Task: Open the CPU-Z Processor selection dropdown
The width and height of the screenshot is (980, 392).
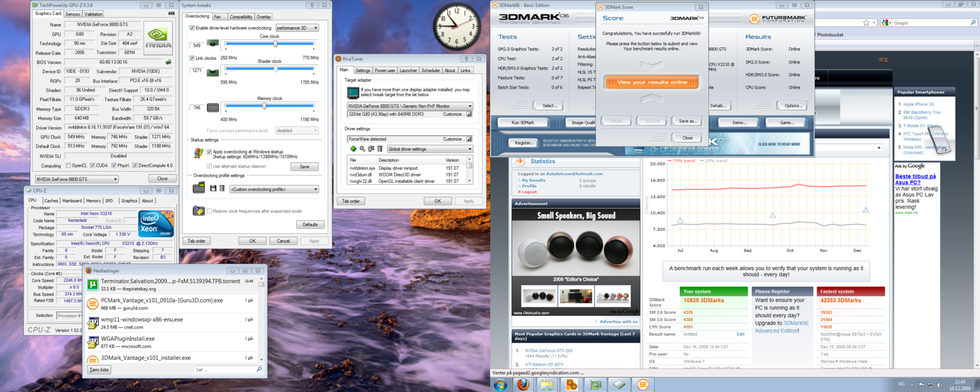Action: point(69,316)
